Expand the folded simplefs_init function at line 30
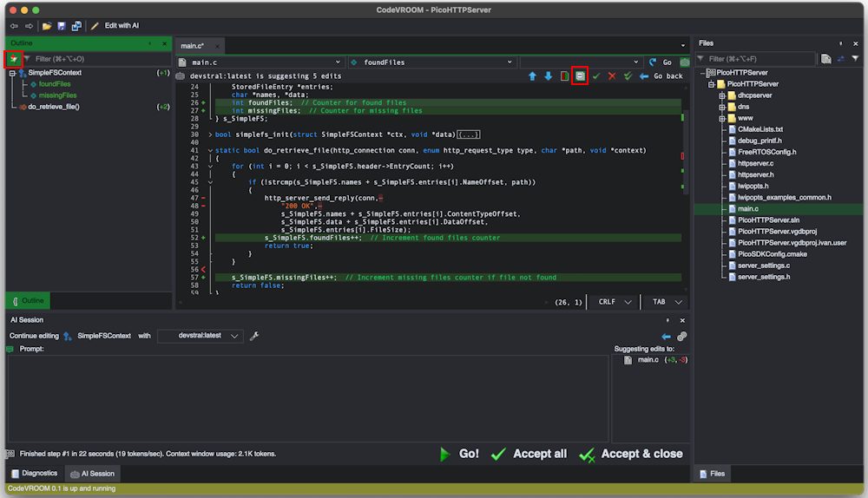Viewport: 868px width, 498px height. click(210, 134)
